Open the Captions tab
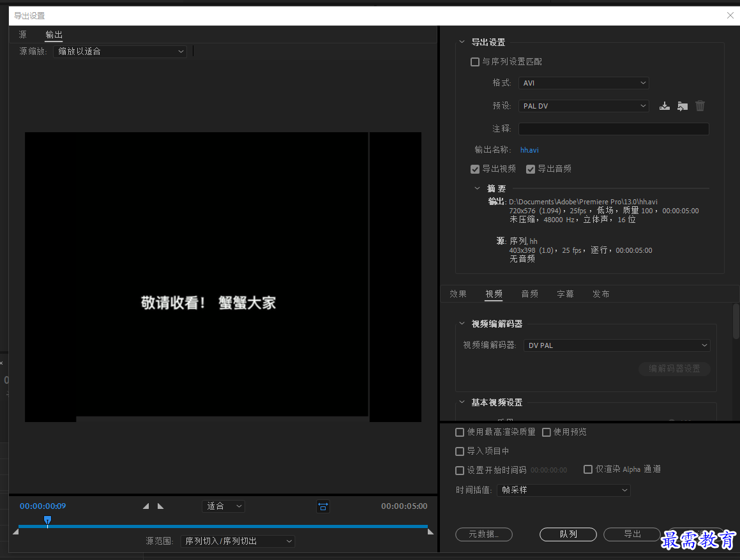 coord(565,294)
